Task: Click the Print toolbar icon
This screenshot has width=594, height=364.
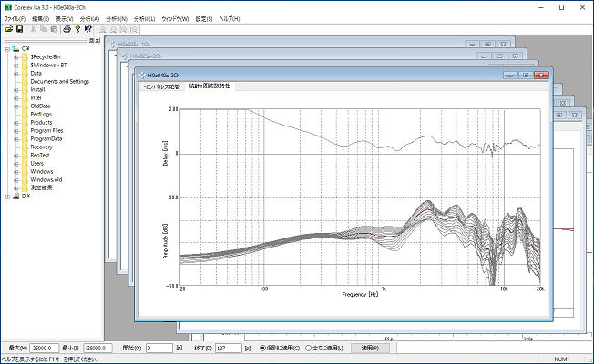Action: point(67,29)
